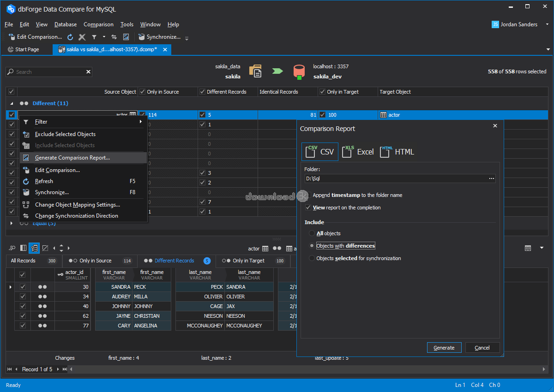
Task: Switch to the Only in Source records tab
Action: [100, 261]
